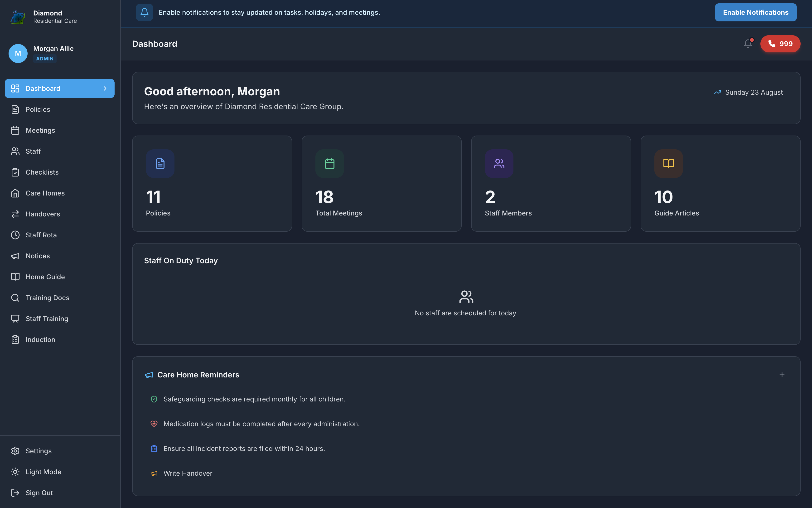Click 'Medication logs must be completed' reminder
The image size is (812, 508).
[x=261, y=424]
